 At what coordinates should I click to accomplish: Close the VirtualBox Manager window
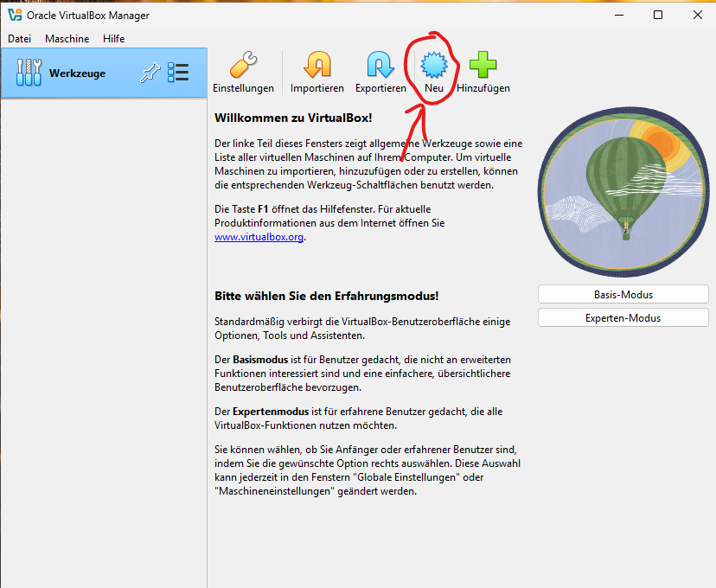click(x=697, y=15)
